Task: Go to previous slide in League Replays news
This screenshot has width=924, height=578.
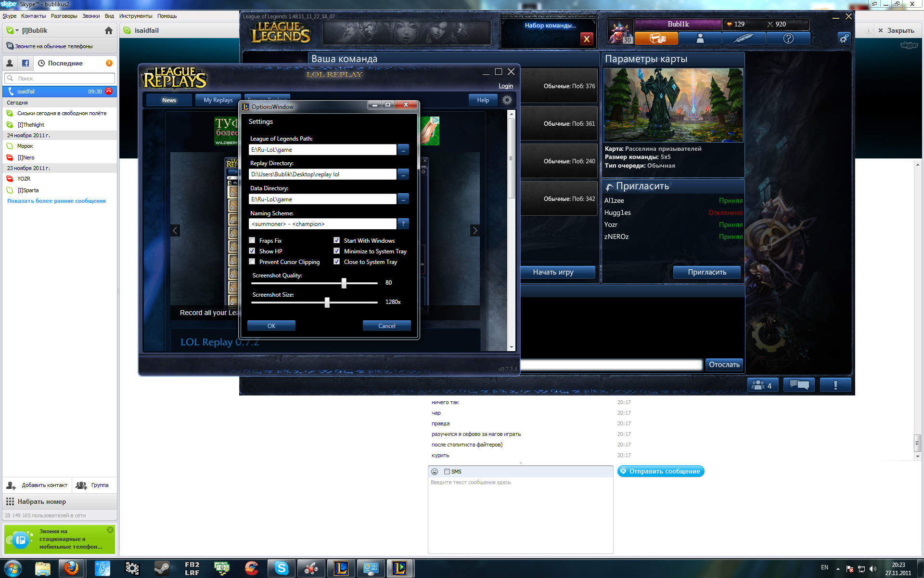Action: point(175,231)
